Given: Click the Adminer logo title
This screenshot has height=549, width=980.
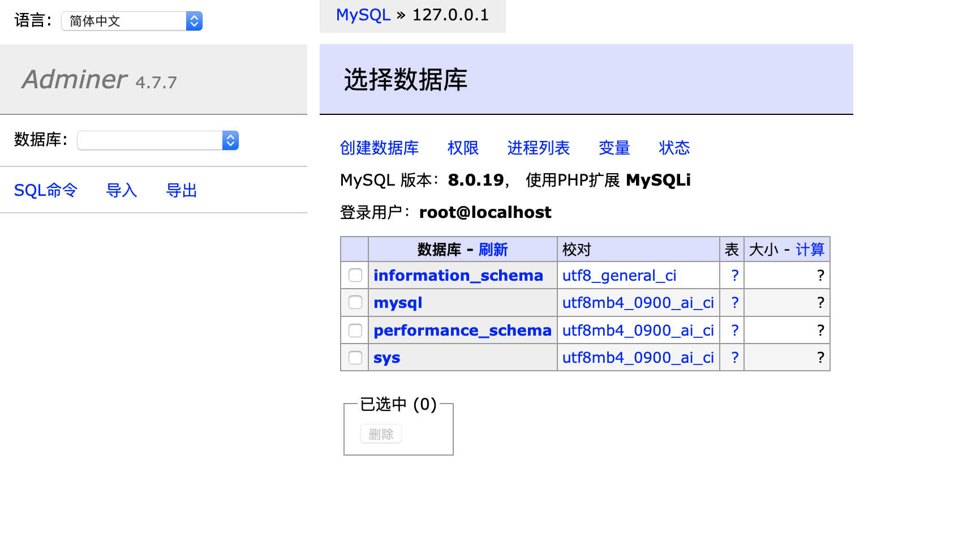Looking at the screenshot, I should (75, 79).
